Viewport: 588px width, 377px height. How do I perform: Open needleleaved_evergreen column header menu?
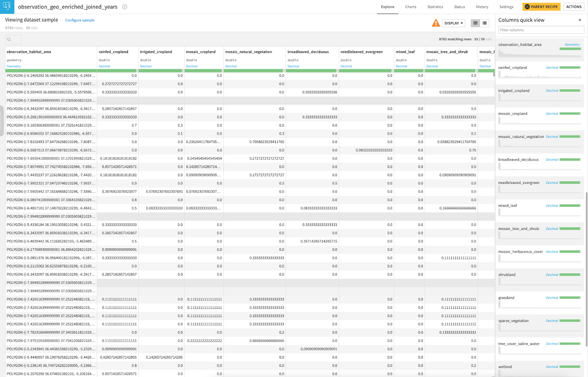362,52
